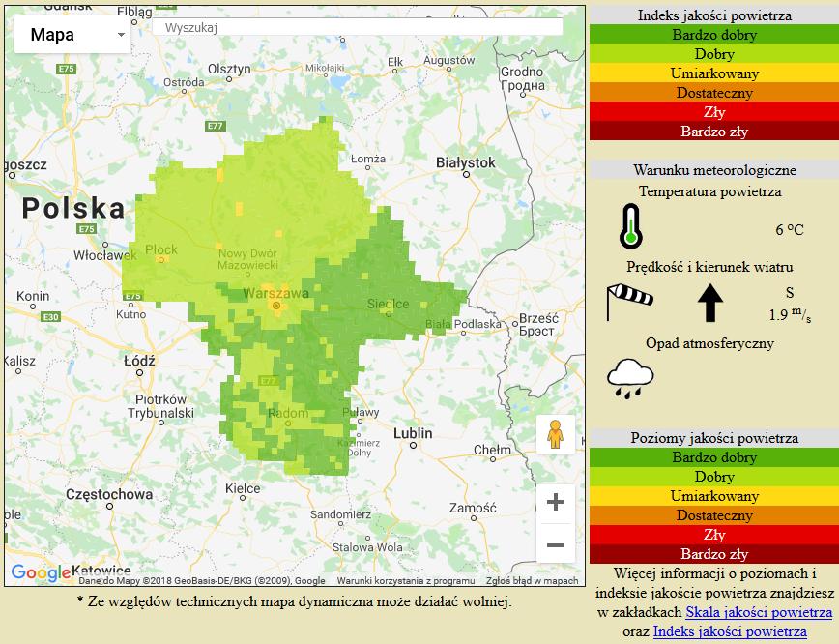Viewport: 839px width, 644px height.
Task: Click the Piotrków Trybunalski label
Action: point(160,406)
